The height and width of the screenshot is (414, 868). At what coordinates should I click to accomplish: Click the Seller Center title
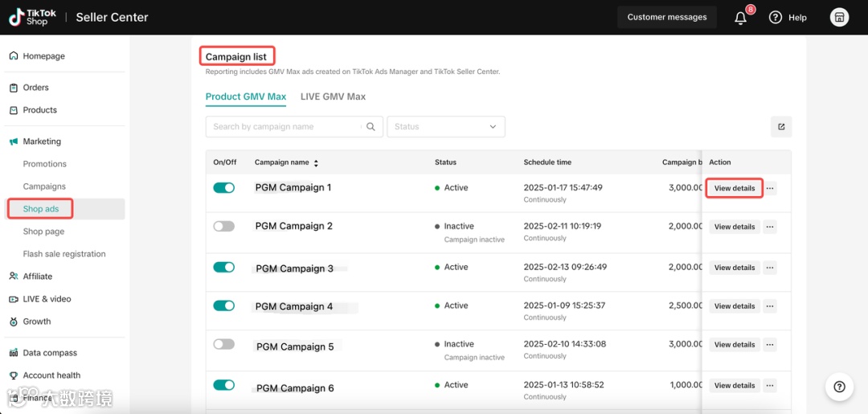[112, 17]
